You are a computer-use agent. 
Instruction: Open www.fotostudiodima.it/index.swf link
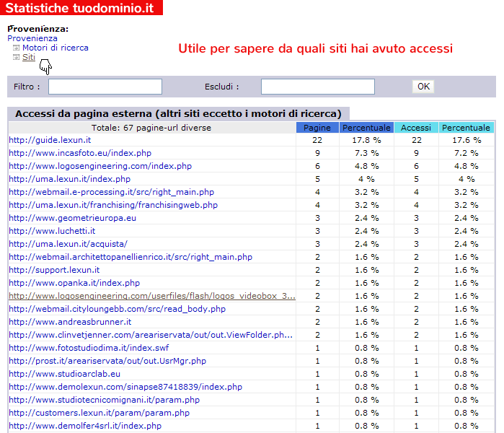(89, 348)
